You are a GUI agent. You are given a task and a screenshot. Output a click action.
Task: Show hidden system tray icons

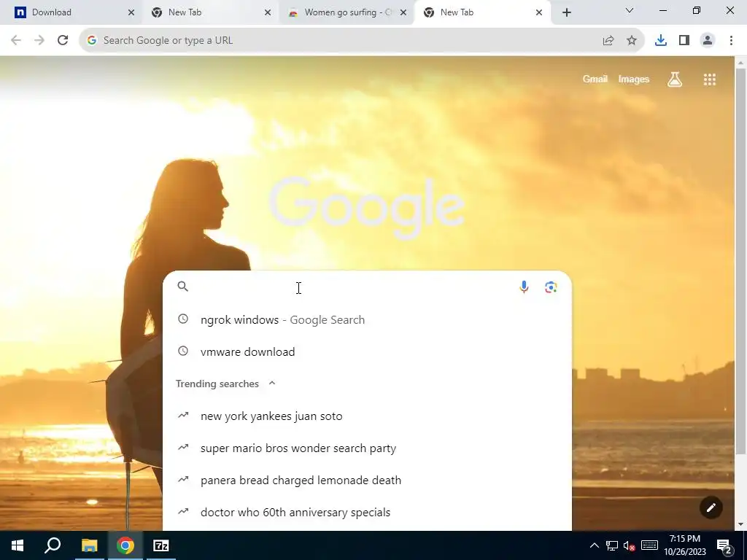point(594,545)
